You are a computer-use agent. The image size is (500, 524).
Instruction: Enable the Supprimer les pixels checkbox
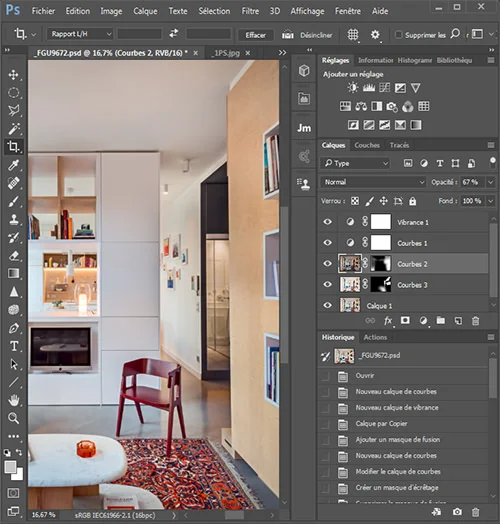[398, 35]
